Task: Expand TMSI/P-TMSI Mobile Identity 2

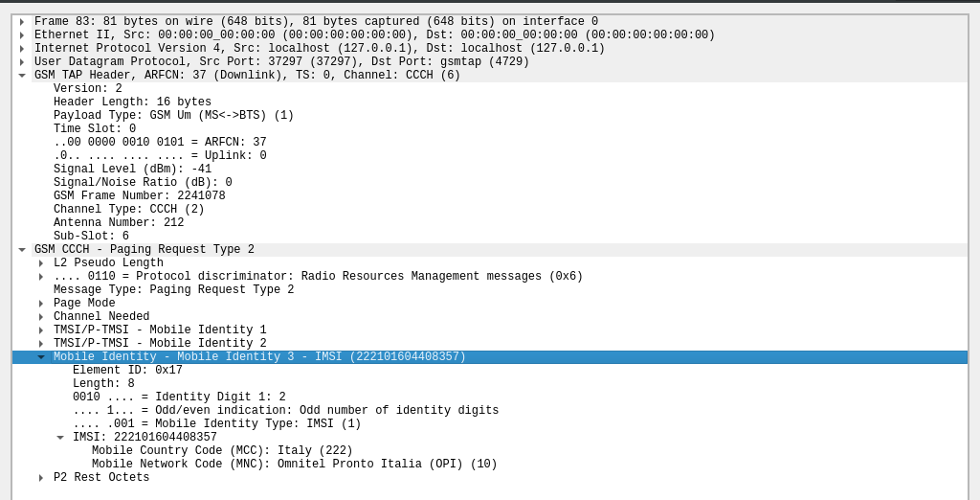Action: tap(41, 344)
